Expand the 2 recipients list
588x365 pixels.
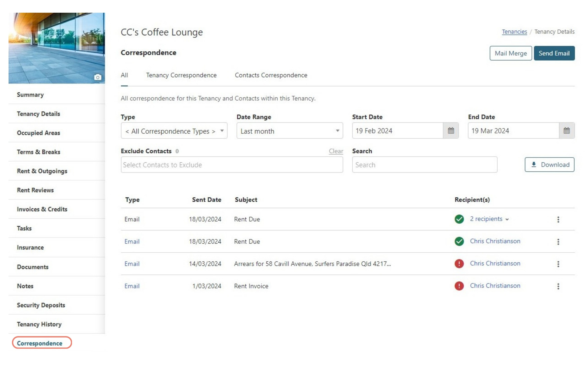[489, 219]
